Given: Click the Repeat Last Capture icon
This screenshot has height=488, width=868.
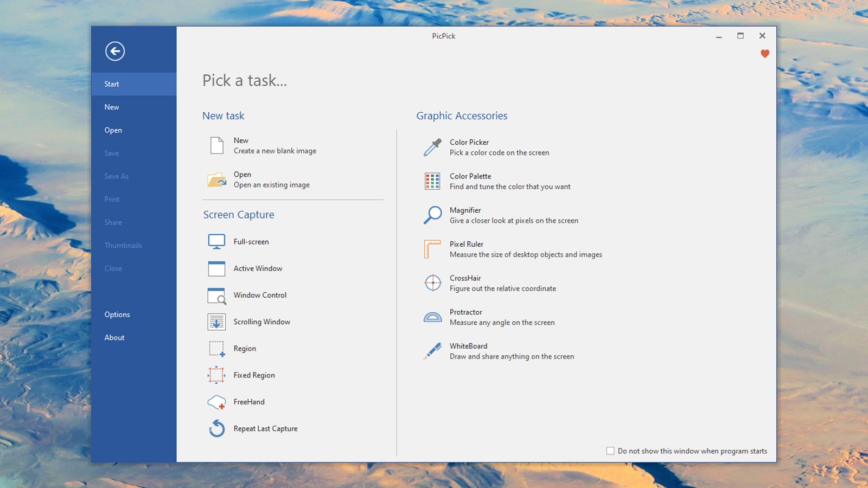Looking at the screenshot, I should (216, 429).
